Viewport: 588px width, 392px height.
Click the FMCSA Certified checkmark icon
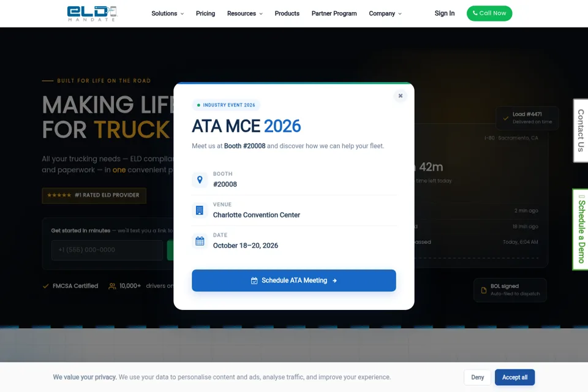[x=46, y=286]
